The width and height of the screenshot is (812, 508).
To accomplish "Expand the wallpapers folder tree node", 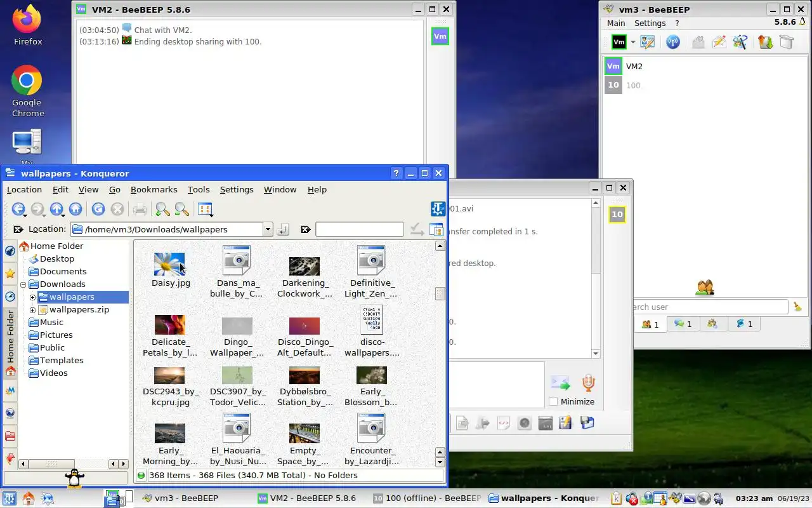I will [x=33, y=297].
